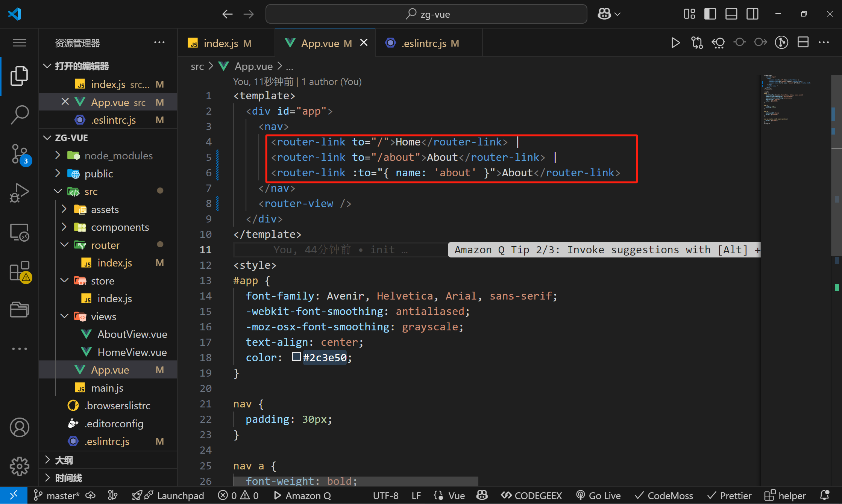The width and height of the screenshot is (842, 504).
Task: Toggle the secondary side bar layout button
Action: 752,14
